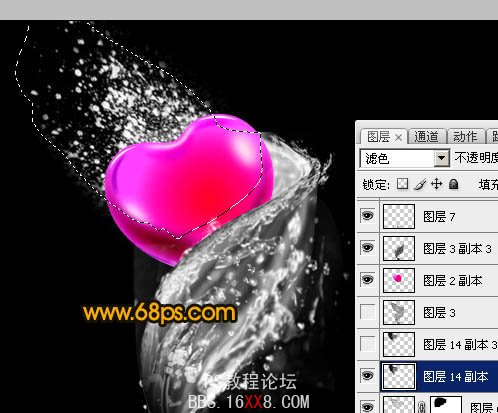This screenshot has height=413, width=498.
Task: Click the lock all padlock icon
Action: click(x=453, y=184)
